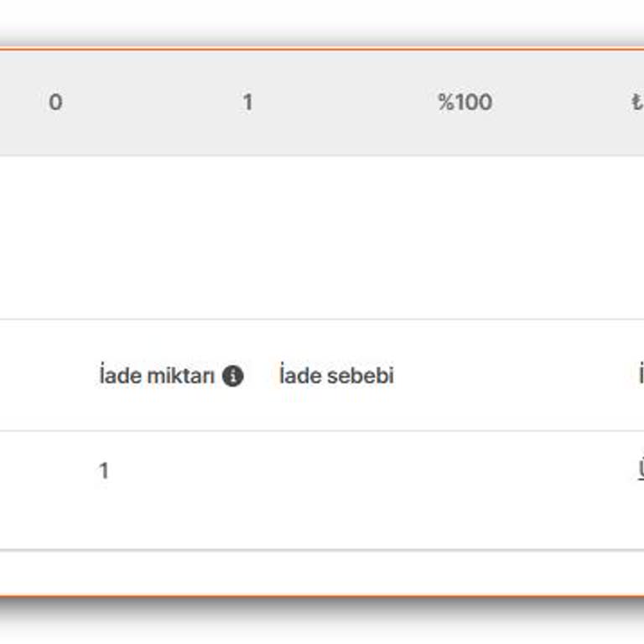This screenshot has height=644, width=644.
Task: Select the İade sebebi column header
Action: pyautogui.click(x=336, y=375)
